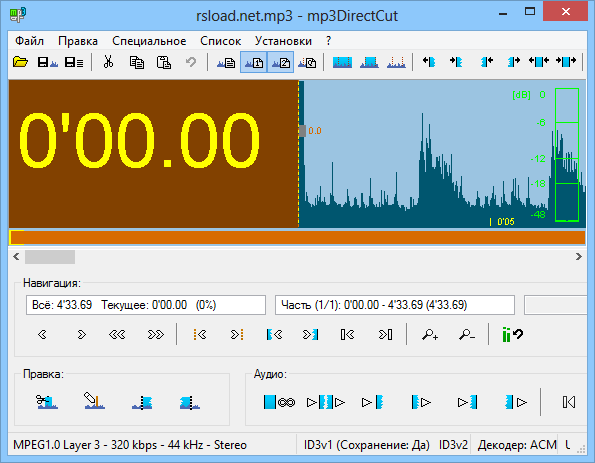The image size is (595, 463).
Task: Open the Файл menu
Action: coord(29,41)
